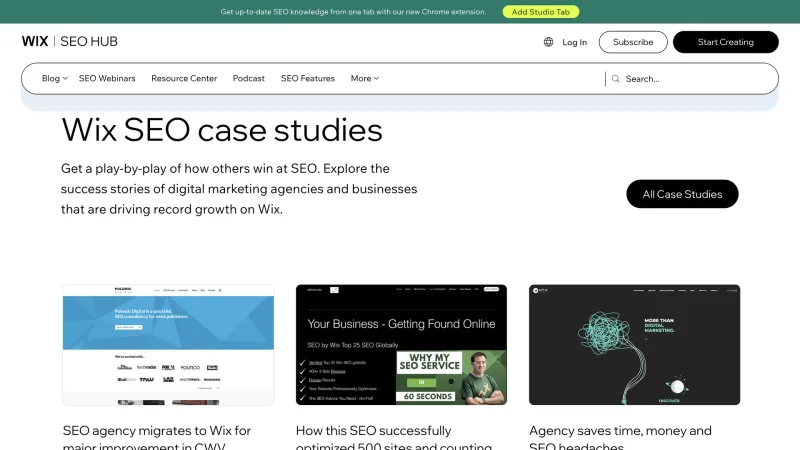Open the Polemic Digital case study thumbnail
The width and height of the screenshot is (800, 450).
click(168, 345)
